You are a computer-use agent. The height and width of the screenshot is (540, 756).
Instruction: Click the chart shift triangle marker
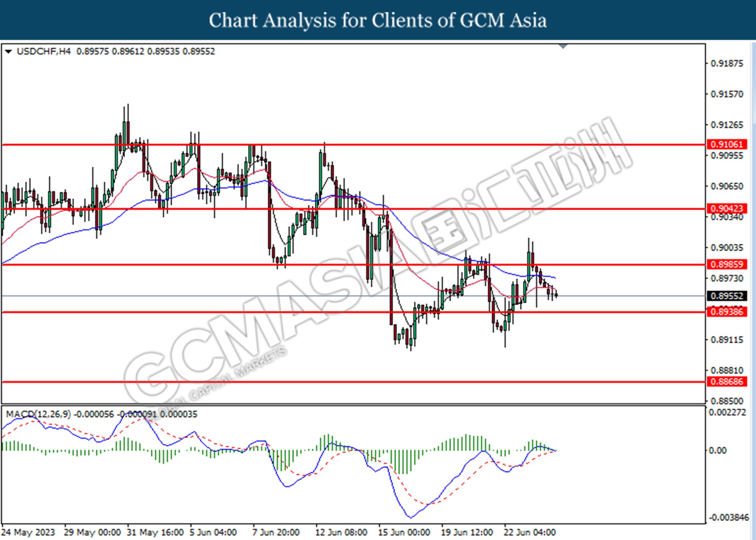563,47
